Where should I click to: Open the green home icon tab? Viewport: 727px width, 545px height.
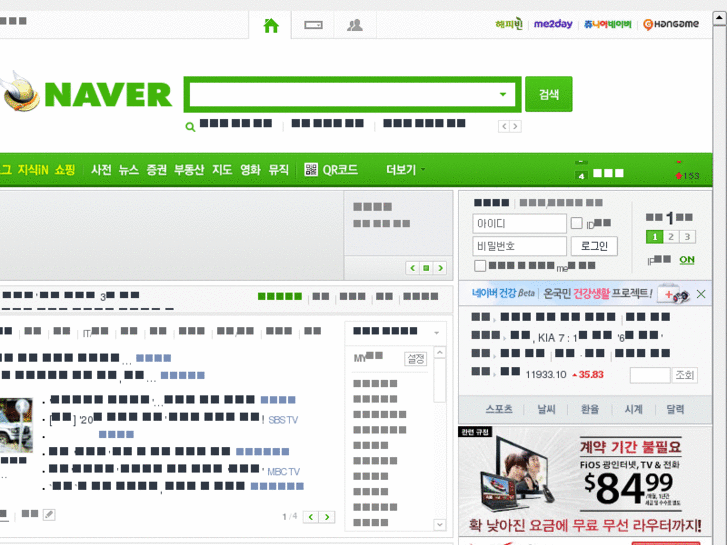pos(271,25)
